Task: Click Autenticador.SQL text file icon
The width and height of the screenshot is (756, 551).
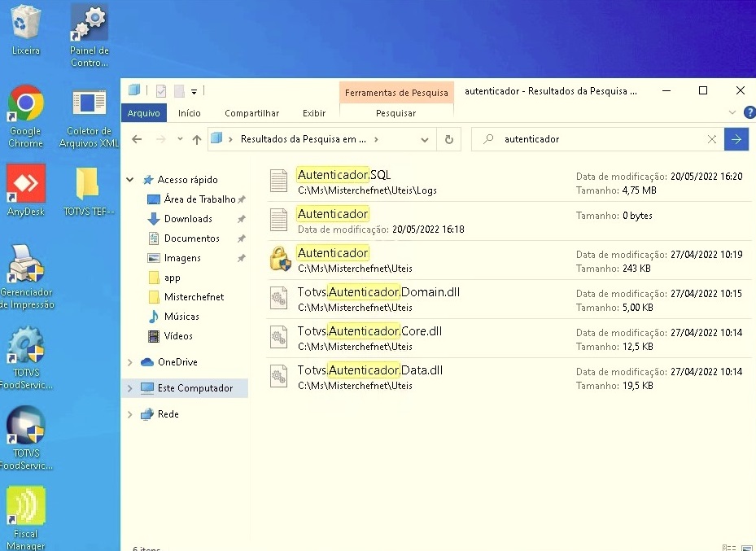Action: (278, 181)
